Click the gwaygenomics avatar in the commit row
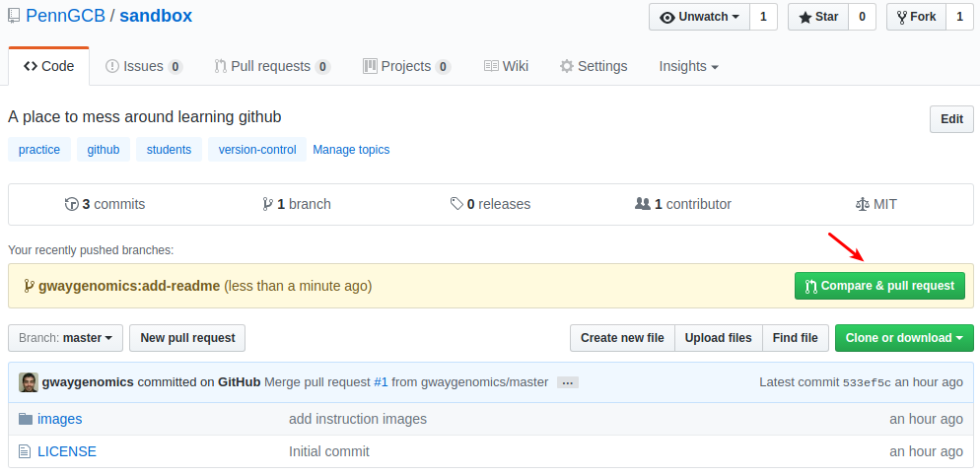Screen dimensions: 980x475 pos(29,382)
